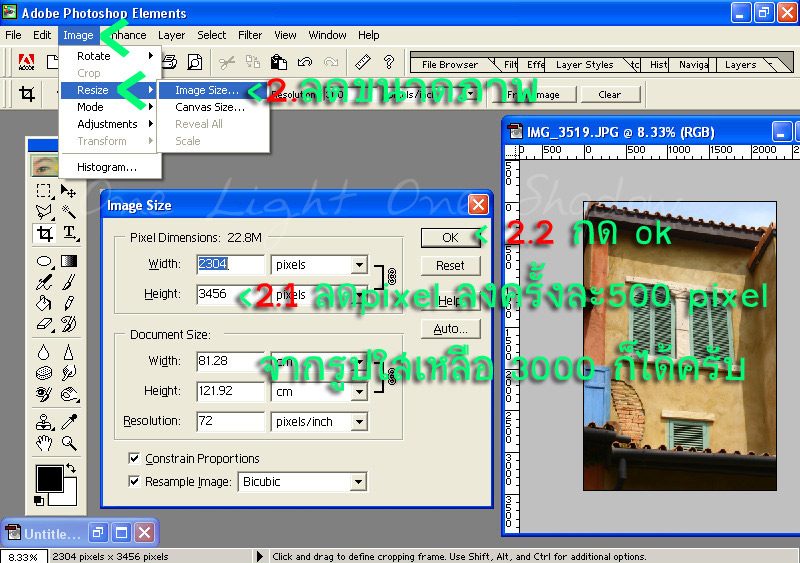
Task: Select the Sharpen triangle tool
Action: pos(68,352)
